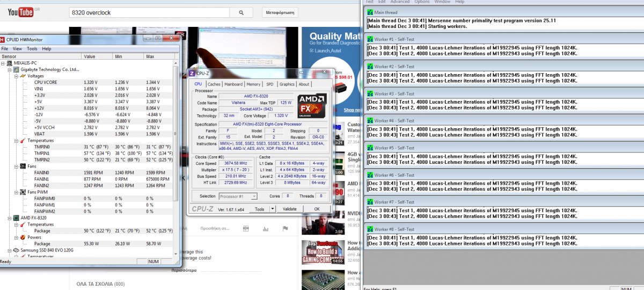Click the Worker #4 Self-Test window icon

tap(370, 120)
